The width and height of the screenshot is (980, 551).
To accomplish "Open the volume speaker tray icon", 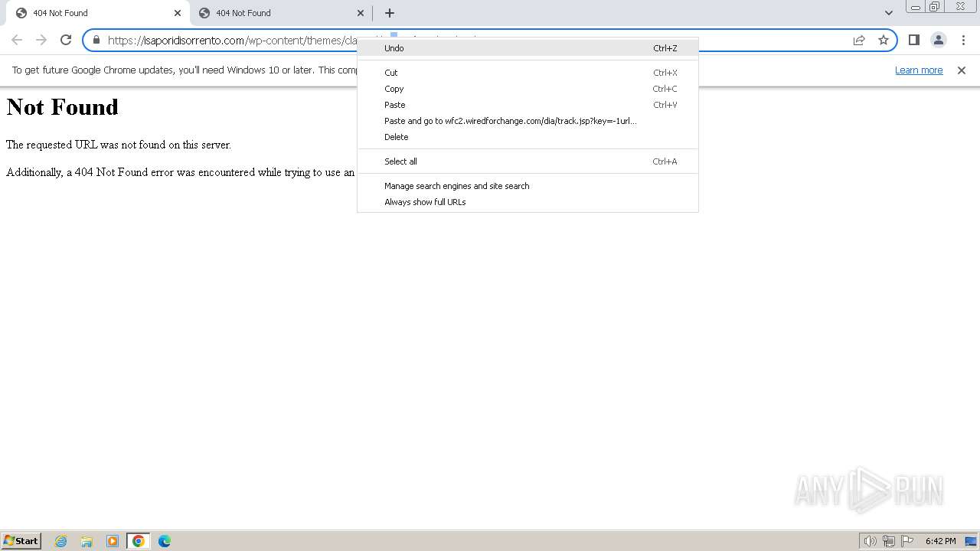I will click(871, 541).
